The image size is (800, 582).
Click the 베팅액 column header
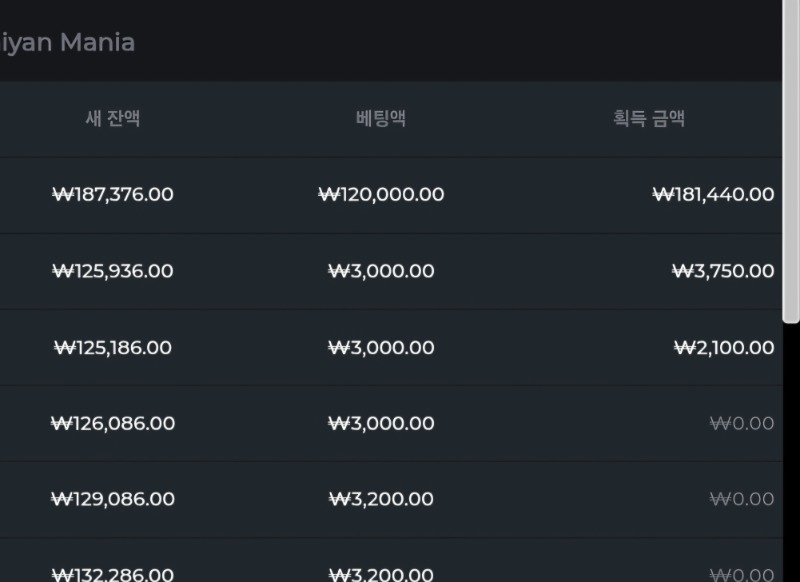coord(381,118)
